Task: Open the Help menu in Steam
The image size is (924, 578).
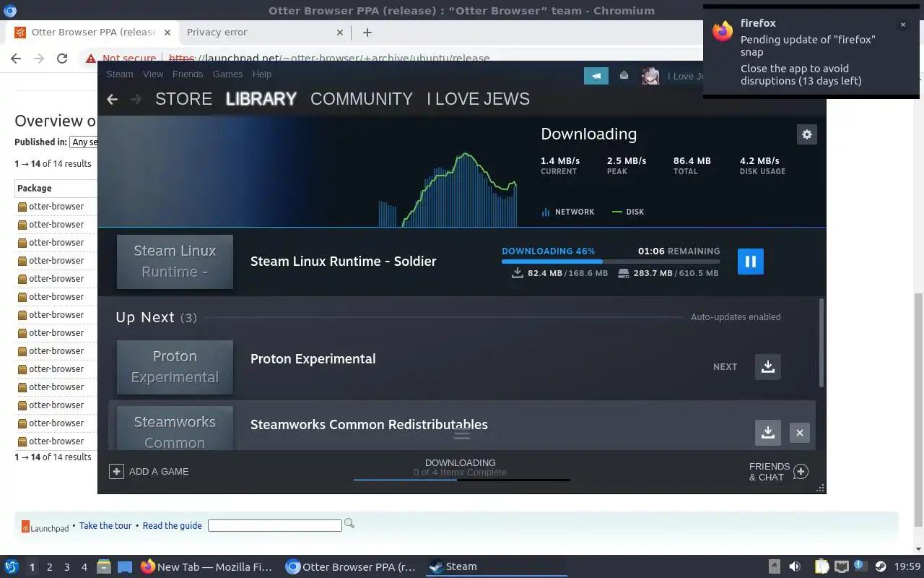Action: [262, 74]
